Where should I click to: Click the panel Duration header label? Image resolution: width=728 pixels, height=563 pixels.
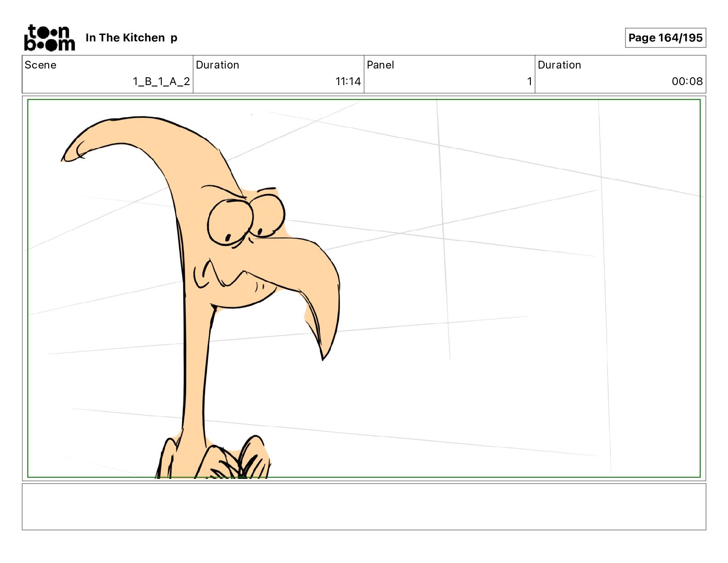point(559,65)
